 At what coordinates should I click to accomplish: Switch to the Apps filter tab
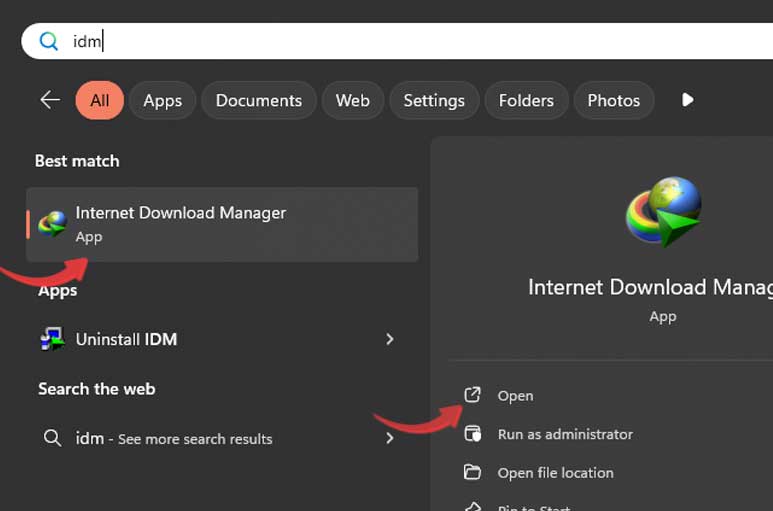tap(163, 101)
